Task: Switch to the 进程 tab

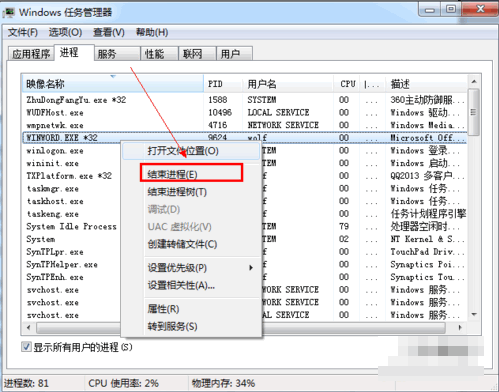Action: 74,53
